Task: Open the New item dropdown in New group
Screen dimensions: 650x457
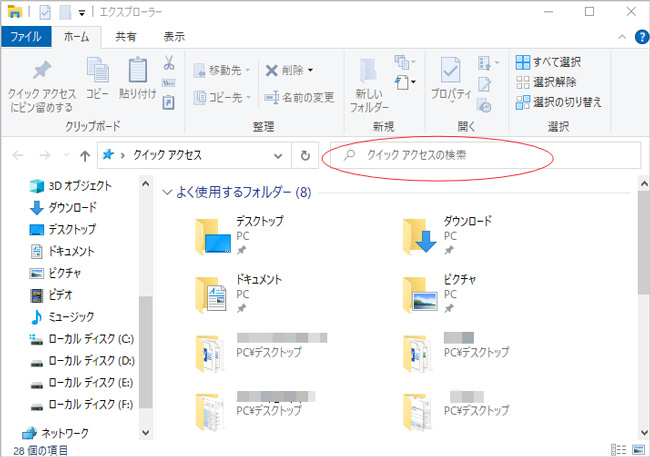Action: click(x=405, y=62)
